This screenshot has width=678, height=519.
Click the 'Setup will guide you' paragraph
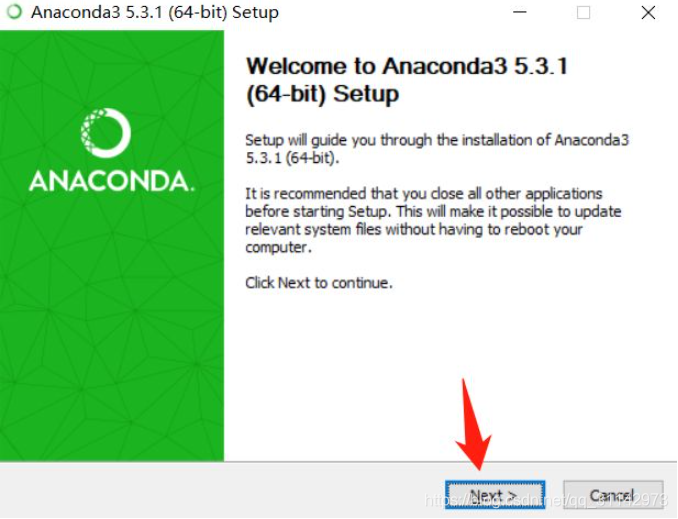437,149
